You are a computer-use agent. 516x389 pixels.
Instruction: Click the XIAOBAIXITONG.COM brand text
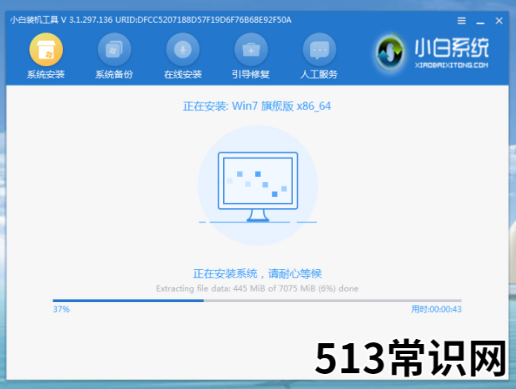452,65
